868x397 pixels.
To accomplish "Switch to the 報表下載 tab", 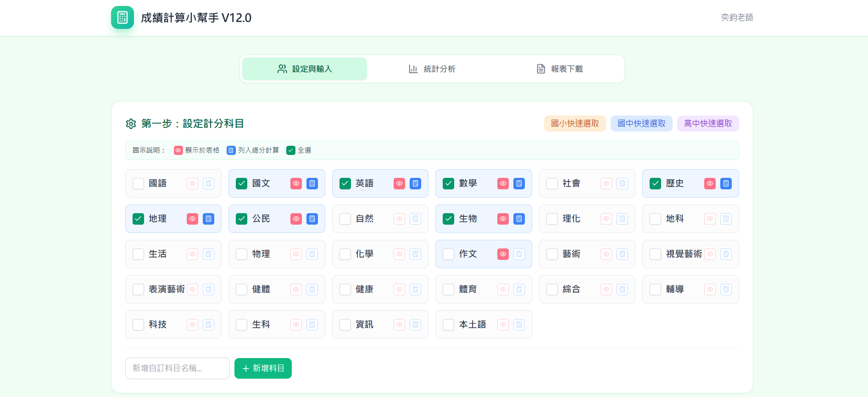I will click(559, 69).
